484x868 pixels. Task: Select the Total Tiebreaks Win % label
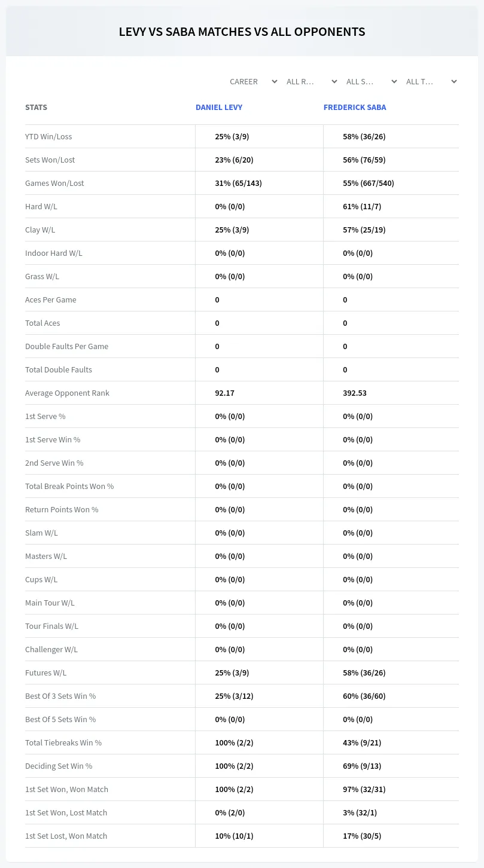coord(63,742)
